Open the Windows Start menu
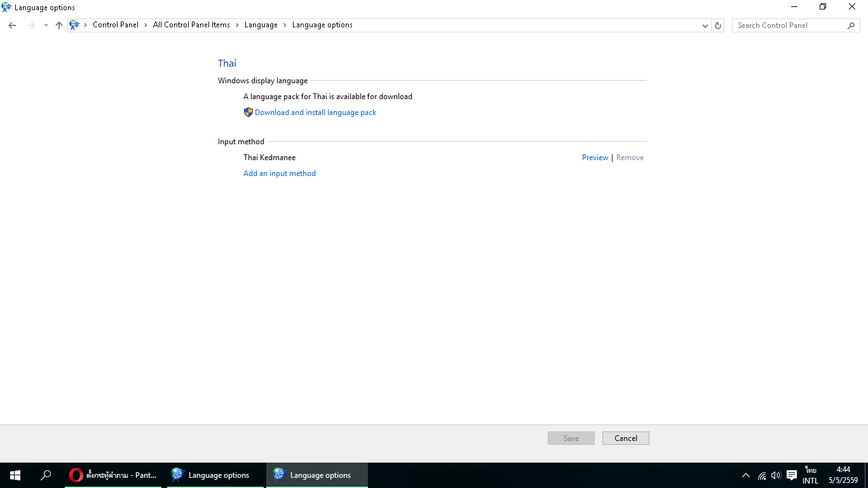868x488 pixels. (15, 475)
